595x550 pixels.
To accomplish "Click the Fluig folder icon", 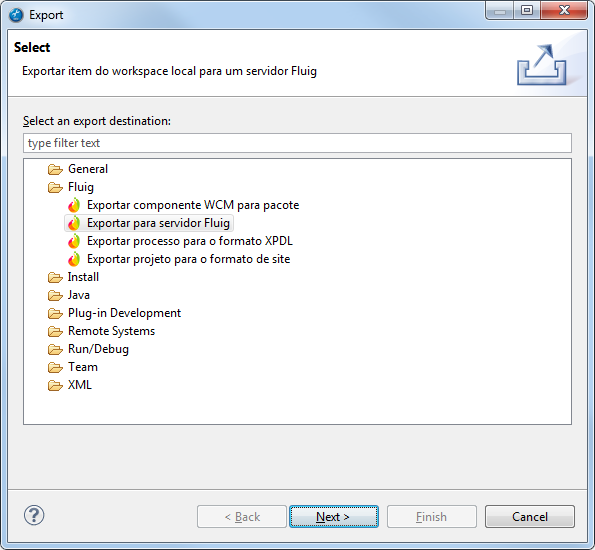I will point(55,188).
